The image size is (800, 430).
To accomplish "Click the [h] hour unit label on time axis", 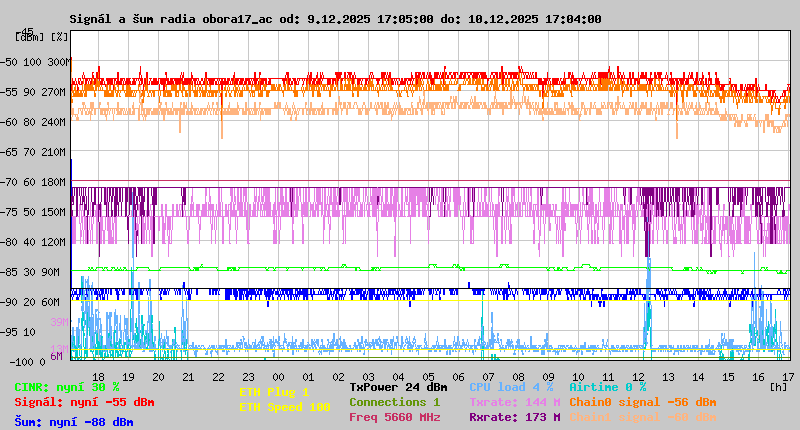I will click(778, 385).
